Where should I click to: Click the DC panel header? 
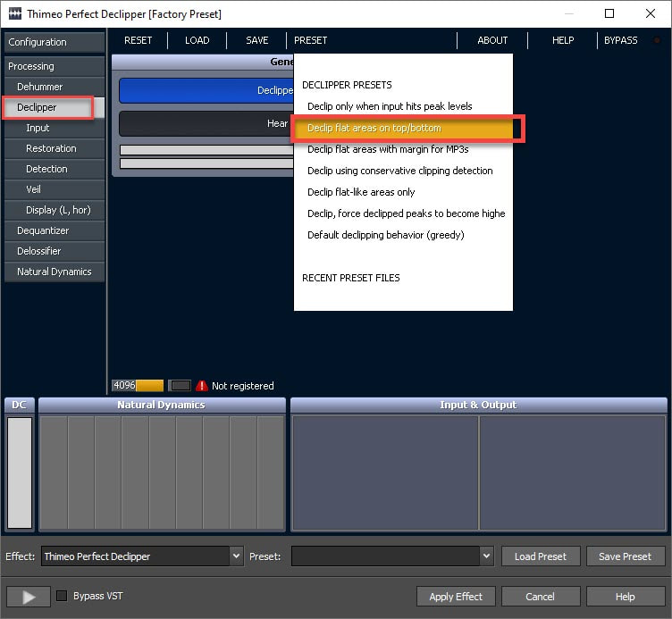click(x=20, y=405)
